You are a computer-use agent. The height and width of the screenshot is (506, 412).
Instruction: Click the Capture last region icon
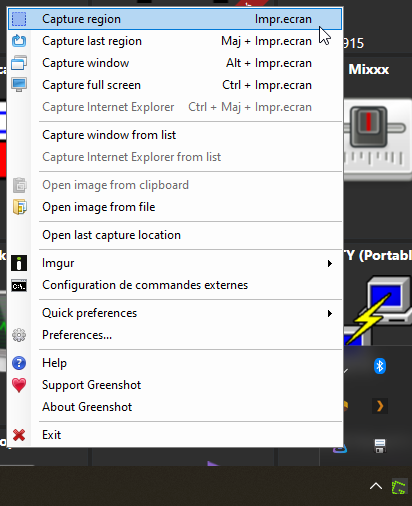(19, 41)
